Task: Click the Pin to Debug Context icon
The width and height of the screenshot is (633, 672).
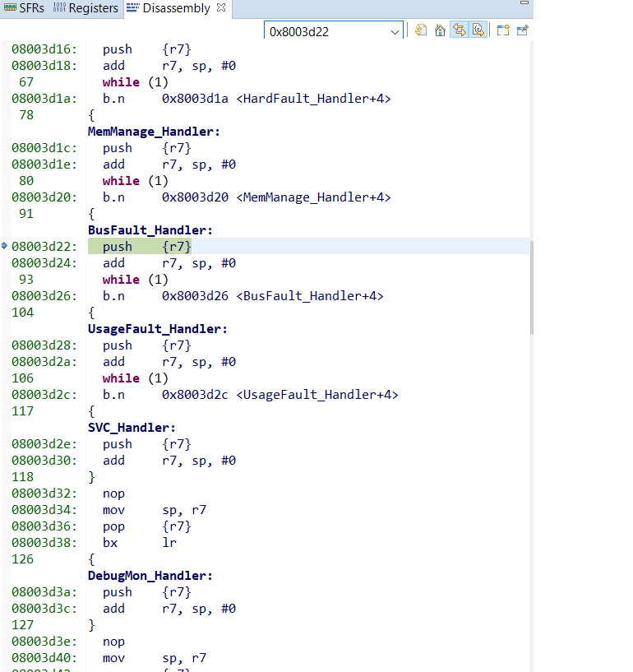Action: [523, 30]
